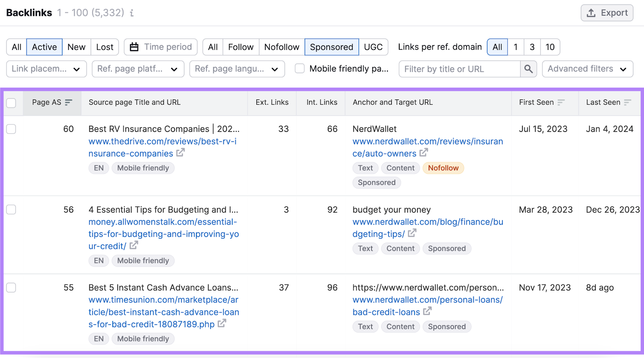Click the Last Seen column header

pos(609,102)
